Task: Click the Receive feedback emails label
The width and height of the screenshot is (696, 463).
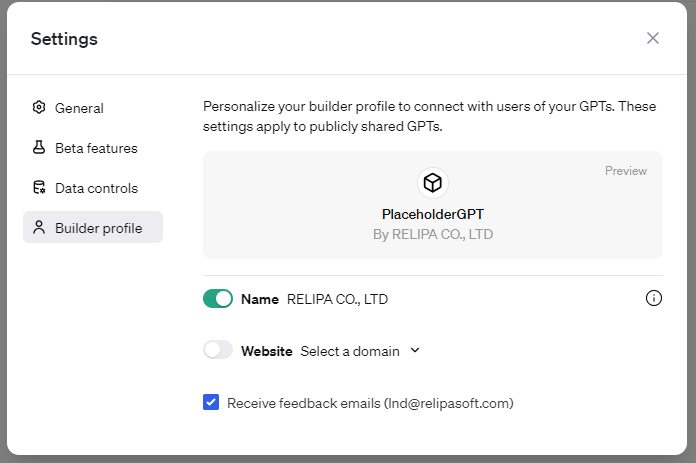Action: coord(370,403)
